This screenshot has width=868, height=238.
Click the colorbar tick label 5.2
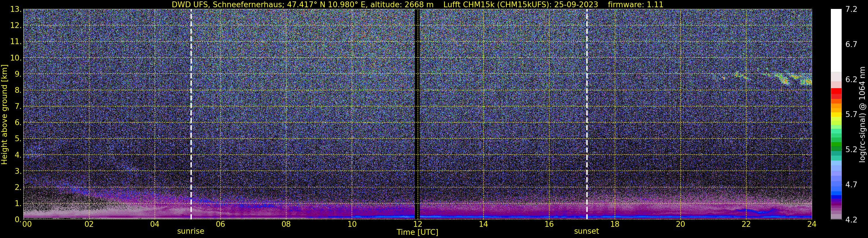tap(851, 150)
